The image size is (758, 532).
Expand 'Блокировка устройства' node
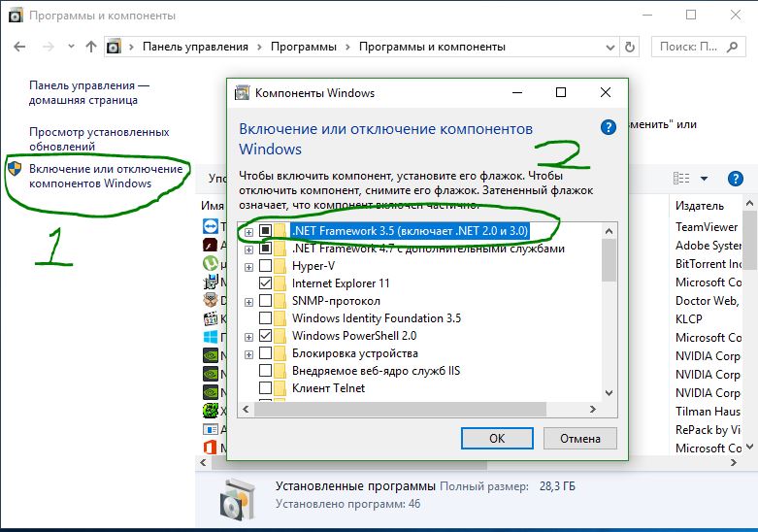[x=248, y=354]
